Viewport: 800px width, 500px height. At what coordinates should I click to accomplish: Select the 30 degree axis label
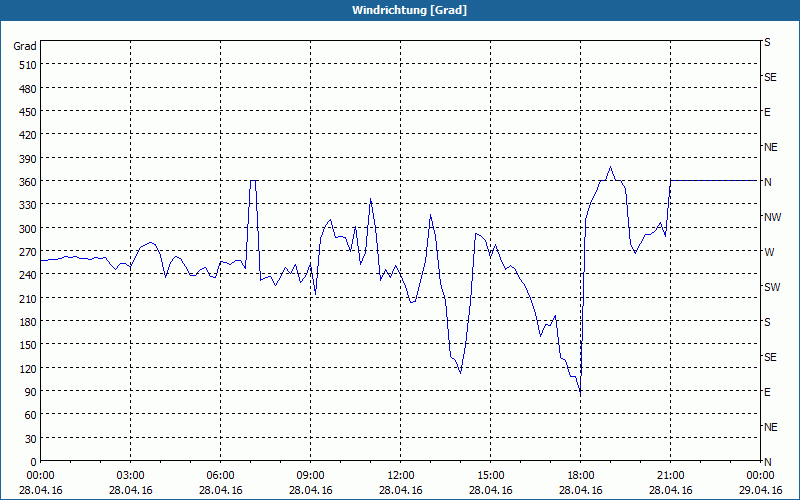pos(31,438)
